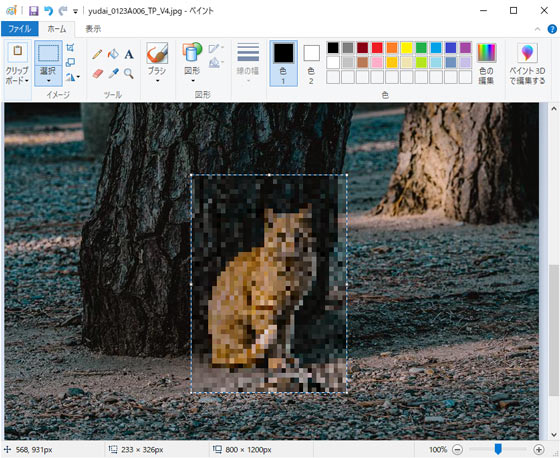Click the ペイント3Dで編集する button

[x=527, y=64]
